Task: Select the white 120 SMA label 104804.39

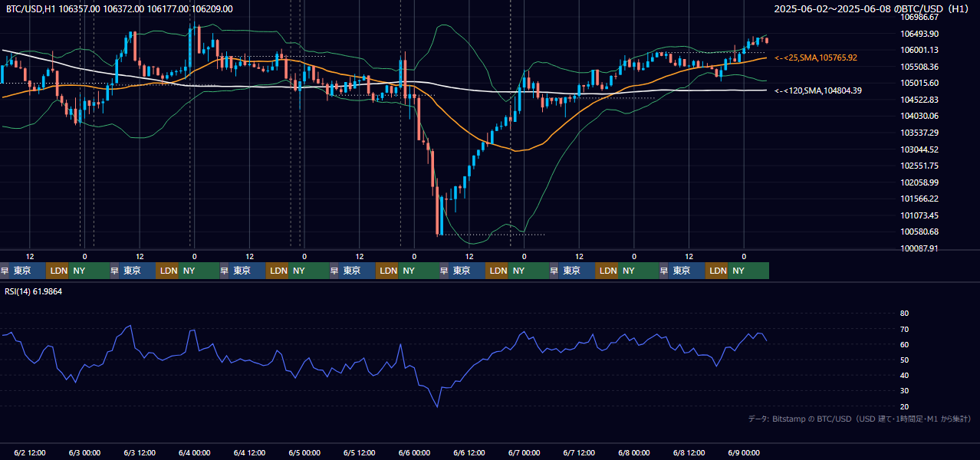Action: pyautogui.click(x=818, y=90)
